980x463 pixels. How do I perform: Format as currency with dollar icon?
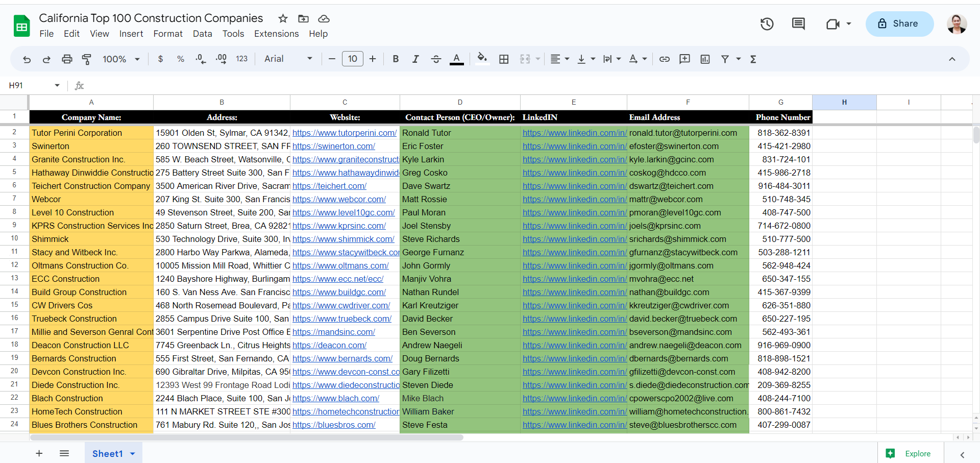161,59
